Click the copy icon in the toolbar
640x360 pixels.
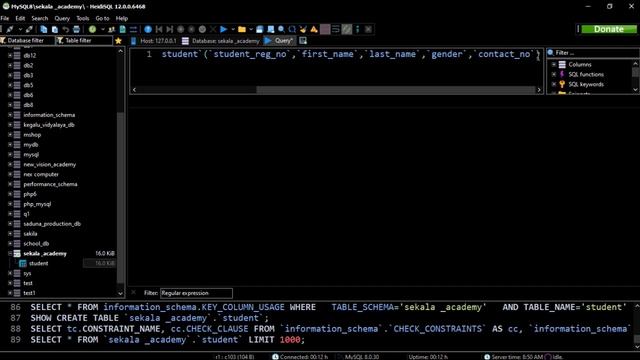44,29
